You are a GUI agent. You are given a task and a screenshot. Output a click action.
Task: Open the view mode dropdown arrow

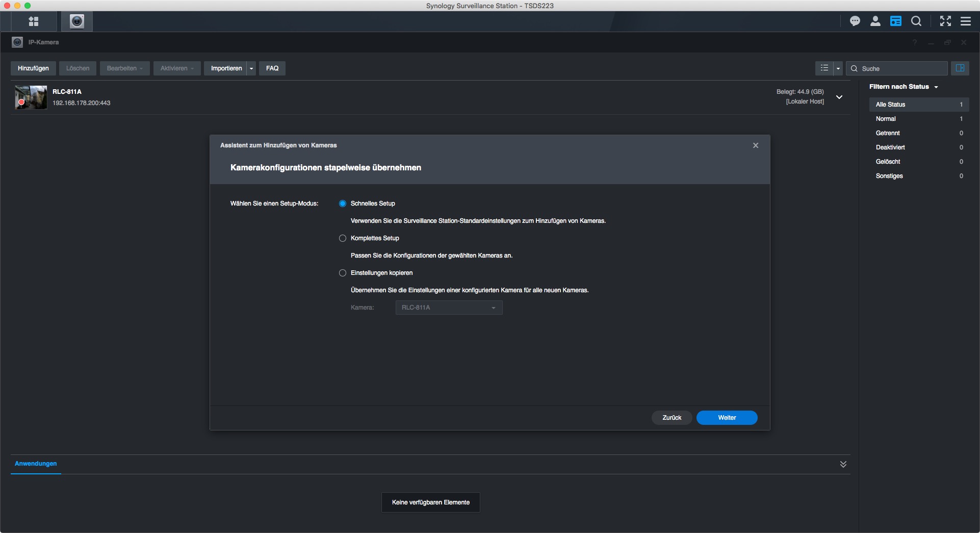(838, 68)
